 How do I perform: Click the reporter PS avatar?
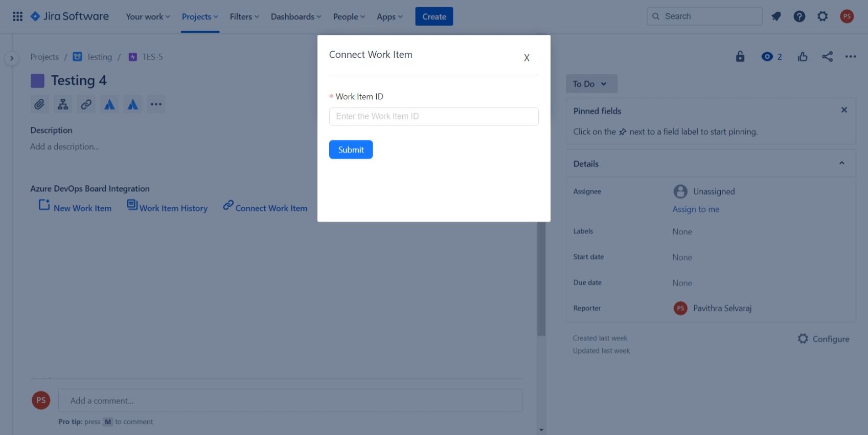click(680, 308)
